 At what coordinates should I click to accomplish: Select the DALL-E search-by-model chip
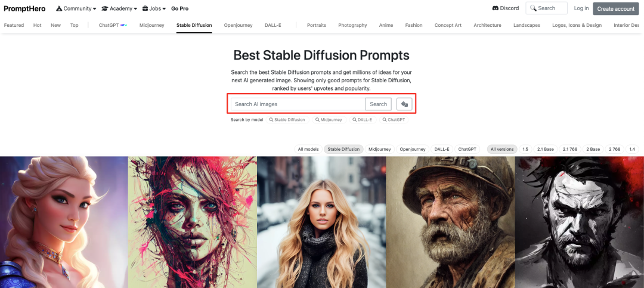click(363, 120)
